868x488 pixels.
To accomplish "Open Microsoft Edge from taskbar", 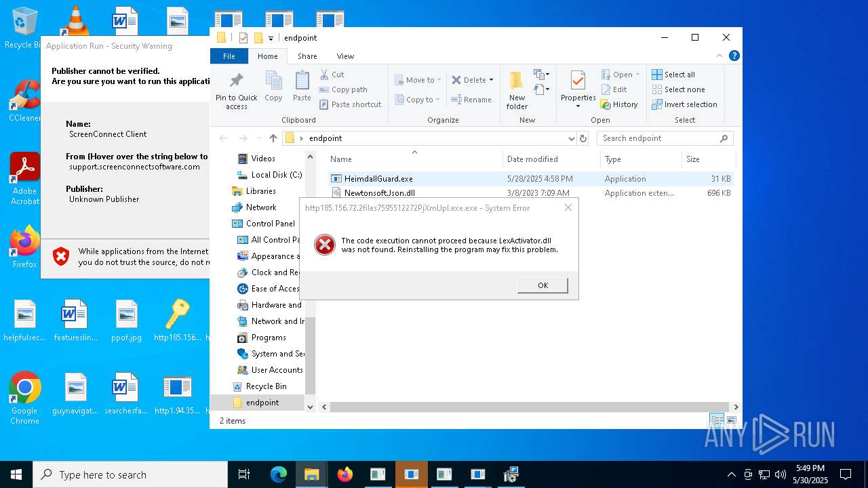I will click(x=279, y=474).
